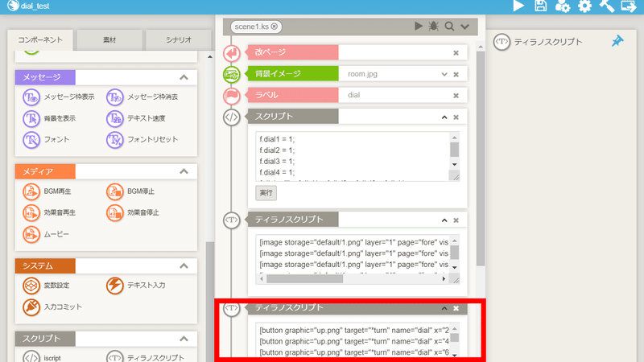Viewport: 644px width, 362px height.
Task: Open the debug bug icon
Action: [433, 27]
